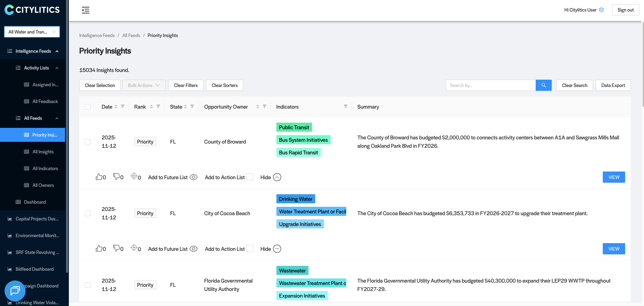
Task: Click the Date column filter icon
Action: [123, 107]
